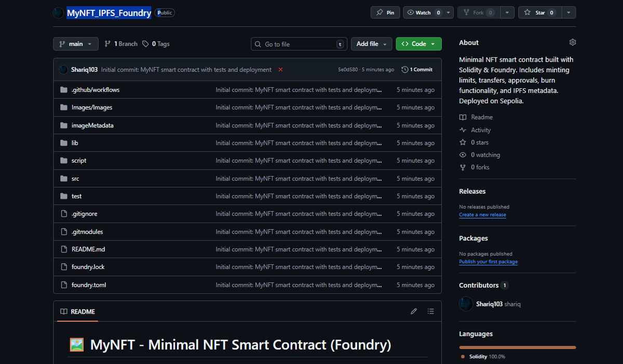Click the file icon beside foundry.toml
The width and height of the screenshot is (623, 364).
[64, 285]
